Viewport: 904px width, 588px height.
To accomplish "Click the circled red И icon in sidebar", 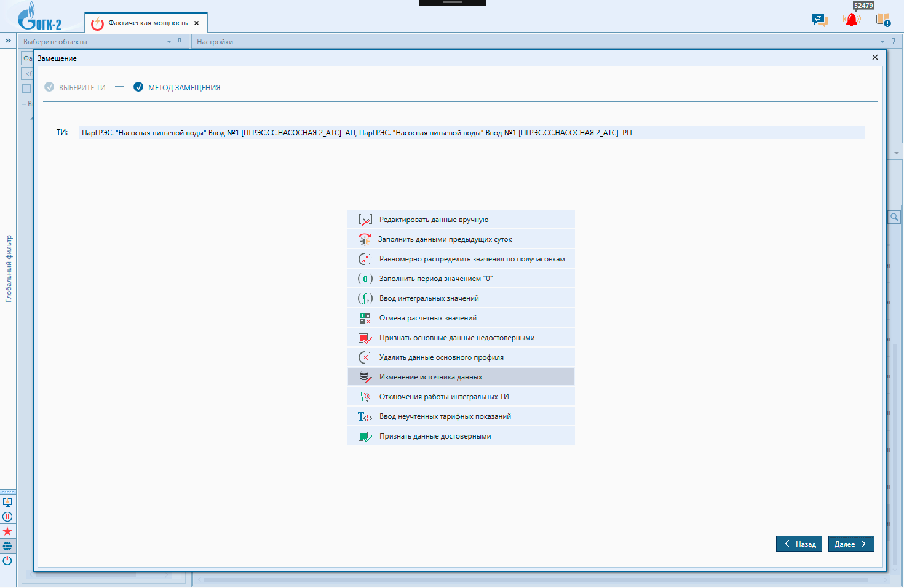I will (7, 517).
